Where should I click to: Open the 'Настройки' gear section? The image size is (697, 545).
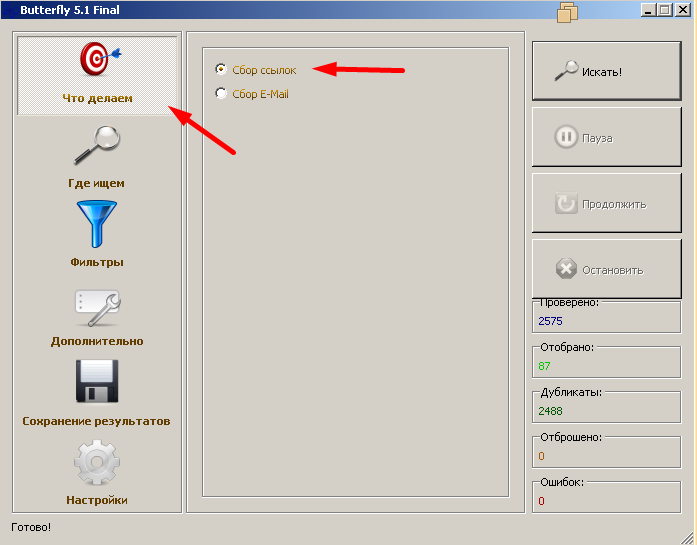tap(97, 471)
